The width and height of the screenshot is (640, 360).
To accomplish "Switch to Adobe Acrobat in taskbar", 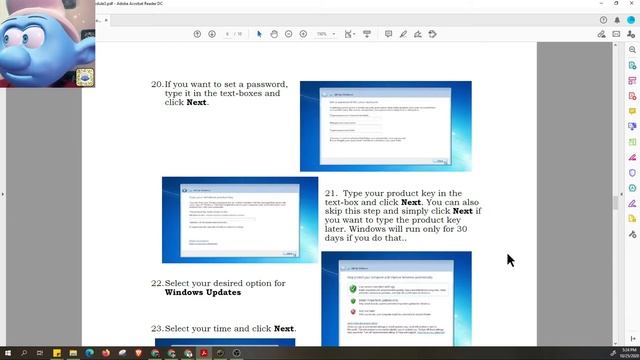I will point(204,353).
